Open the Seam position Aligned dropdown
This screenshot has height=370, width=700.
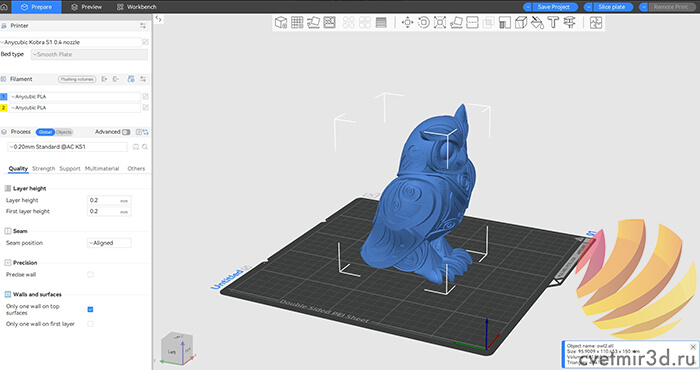point(109,243)
